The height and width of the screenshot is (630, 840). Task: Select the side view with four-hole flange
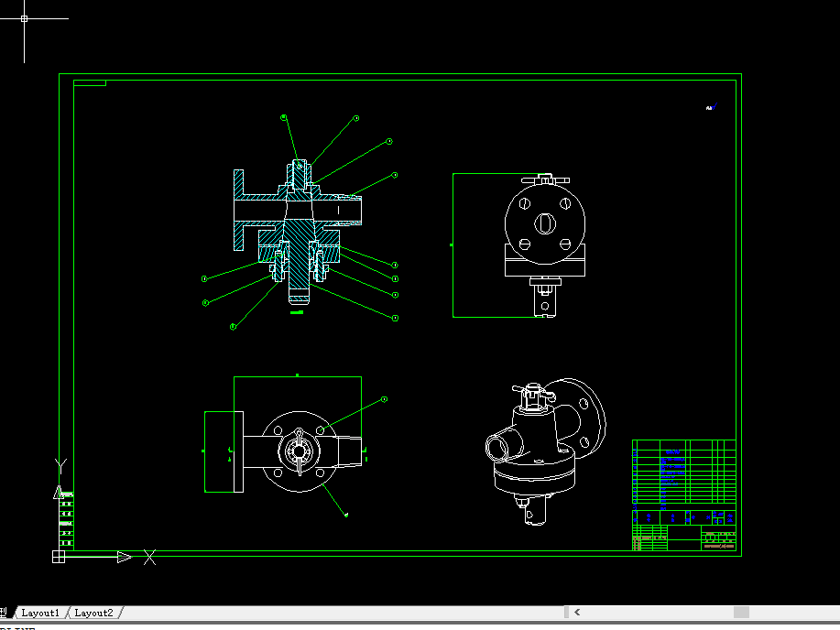[x=545, y=244]
